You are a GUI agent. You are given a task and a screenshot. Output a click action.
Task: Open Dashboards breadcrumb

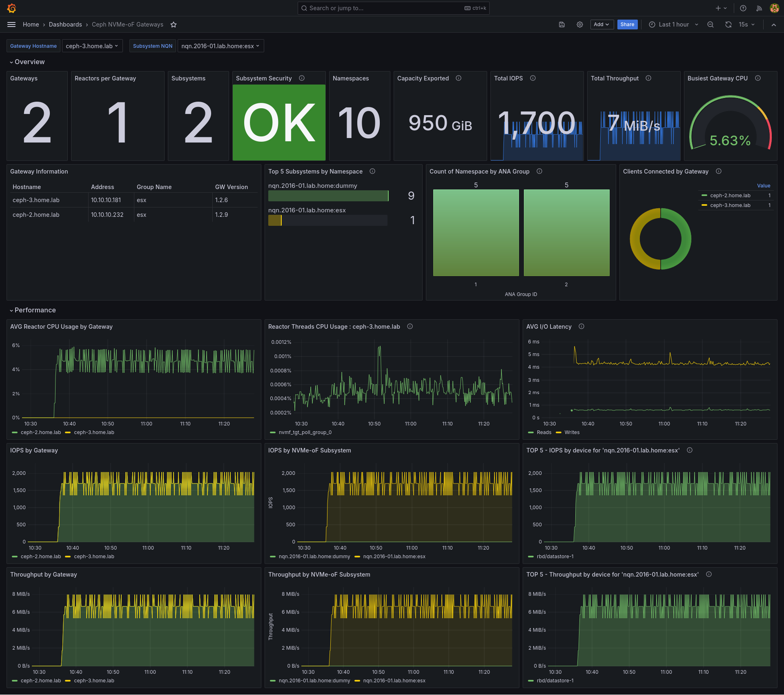(65, 25)
